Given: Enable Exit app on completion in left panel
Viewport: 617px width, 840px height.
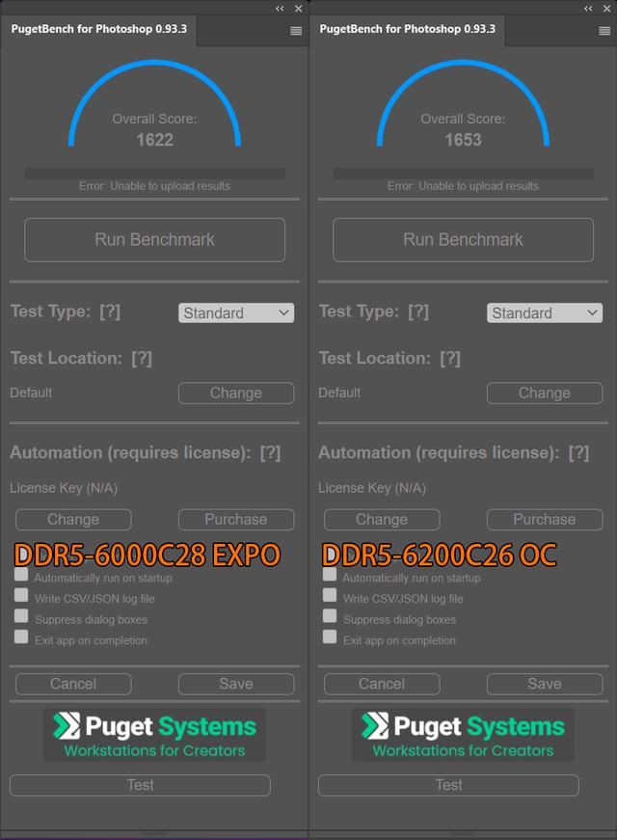Looking at the screenshot, I should click(x=21, y=637).
